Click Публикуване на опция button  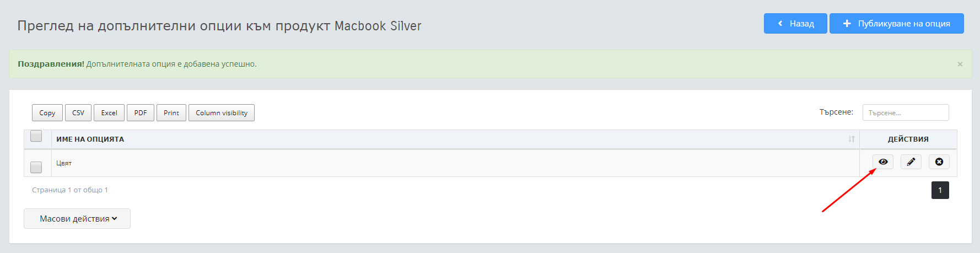[897, 23]
